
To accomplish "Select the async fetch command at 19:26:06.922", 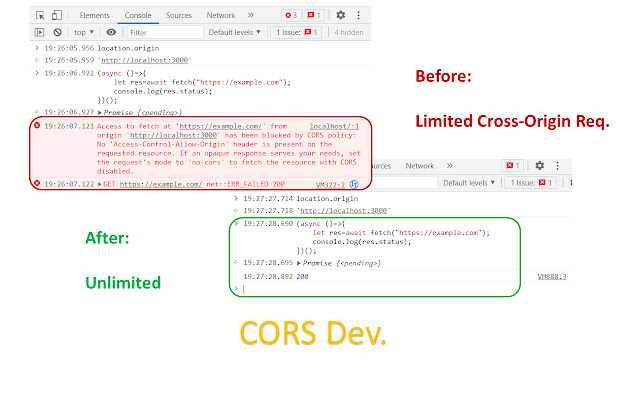I will [x=194, y=87].
